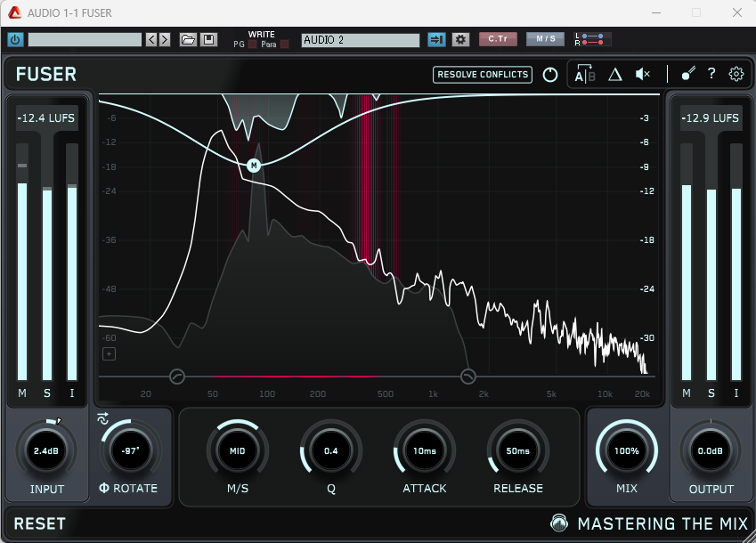
Task: Open FUSER settings gear icon
Action: (736, 74)
